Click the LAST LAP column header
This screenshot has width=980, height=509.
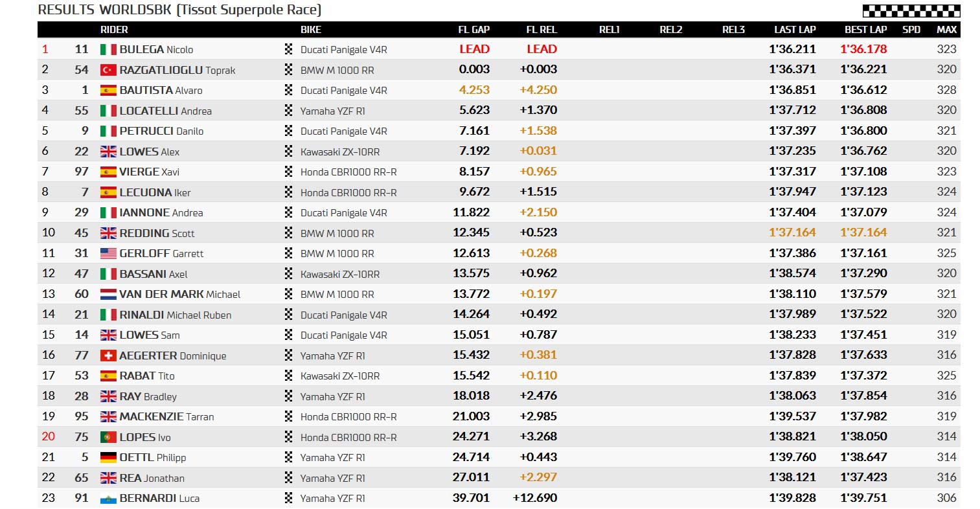click(795, 30)
